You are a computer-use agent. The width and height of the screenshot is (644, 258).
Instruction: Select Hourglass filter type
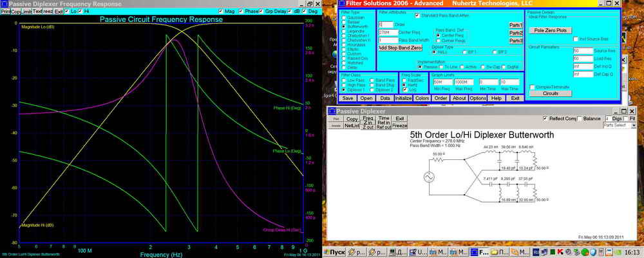[x=344, y=45]
